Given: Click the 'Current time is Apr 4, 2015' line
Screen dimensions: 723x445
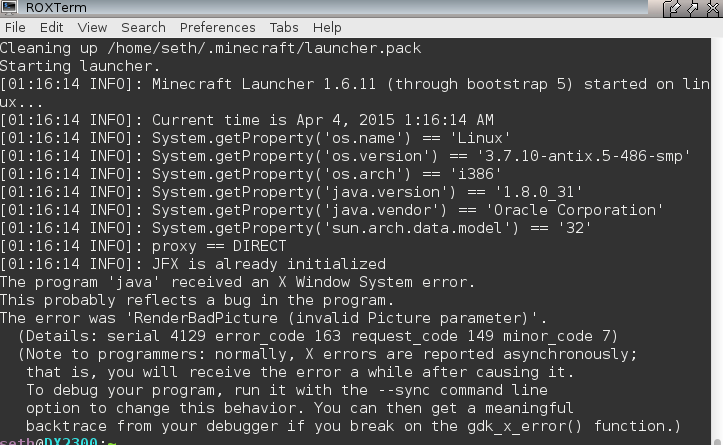Looking at the screenshot, I should [247, 120].
